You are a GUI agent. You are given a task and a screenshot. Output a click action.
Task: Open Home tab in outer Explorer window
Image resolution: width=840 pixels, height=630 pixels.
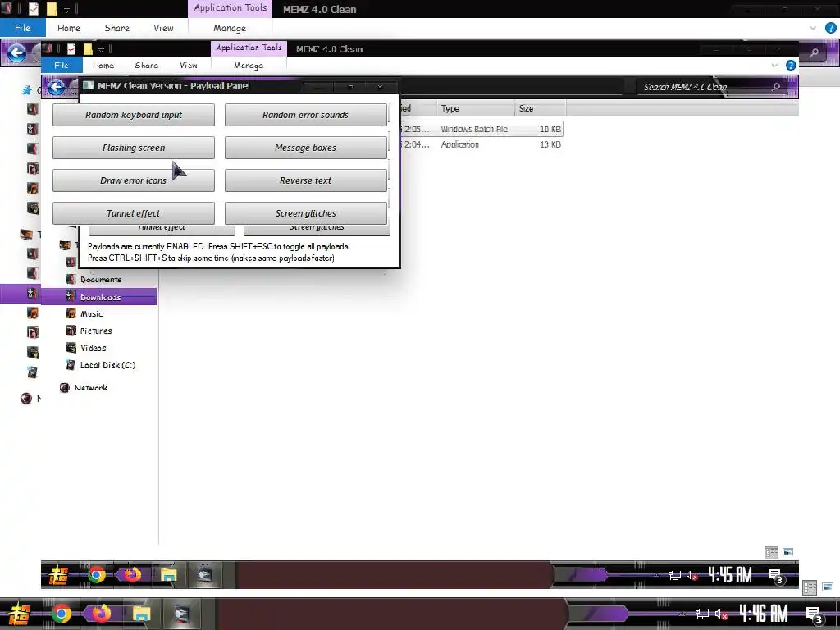click(x=69, y=28)
